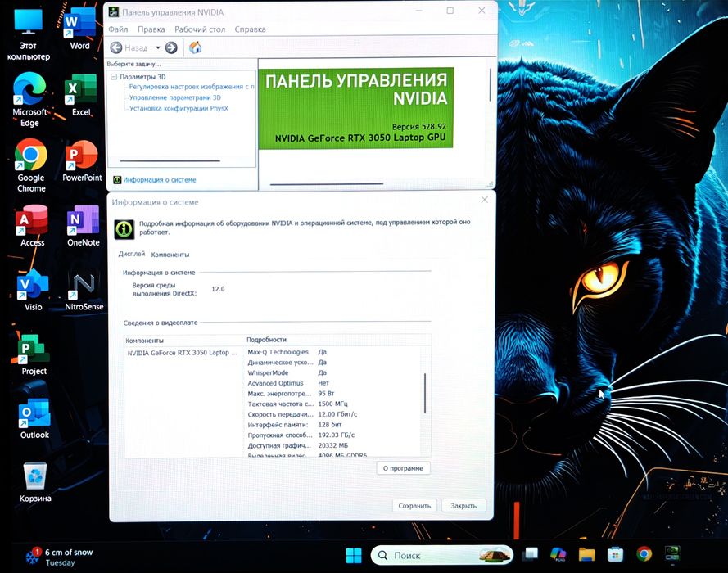The image size is (728, 573).
Task: Click the 12.00 Гбит/с value
Action: [337, 414]
